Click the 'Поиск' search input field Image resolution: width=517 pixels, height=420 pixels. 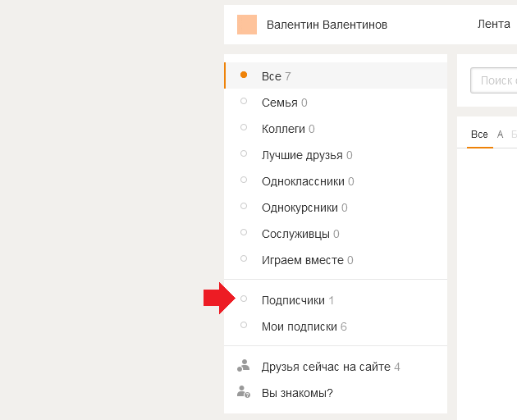[493, 80]
